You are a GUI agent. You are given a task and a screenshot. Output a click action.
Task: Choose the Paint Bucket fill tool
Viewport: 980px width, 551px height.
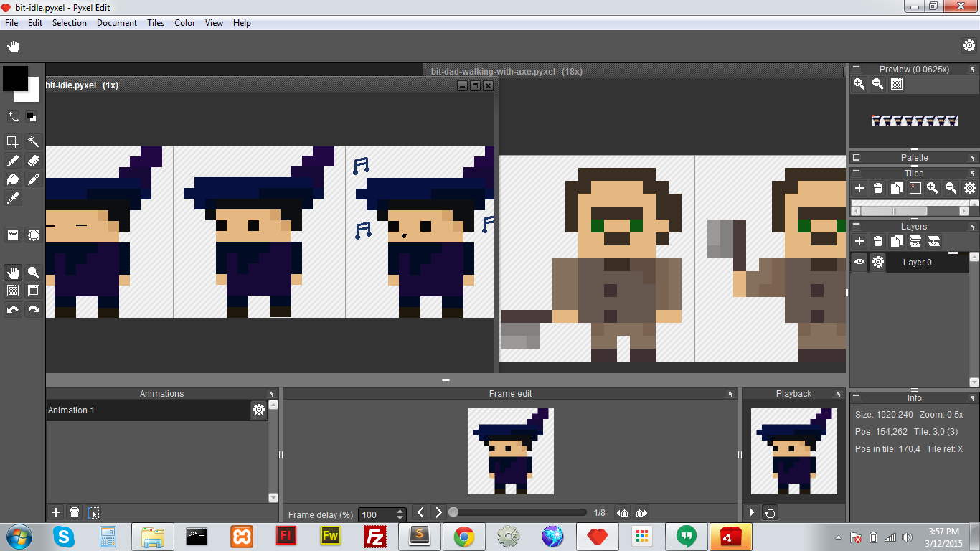click(x=13, y=179)
